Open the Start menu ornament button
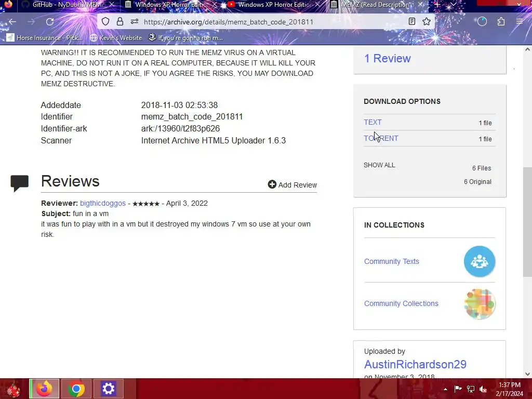The image size is (532, 399). (14, 389)
